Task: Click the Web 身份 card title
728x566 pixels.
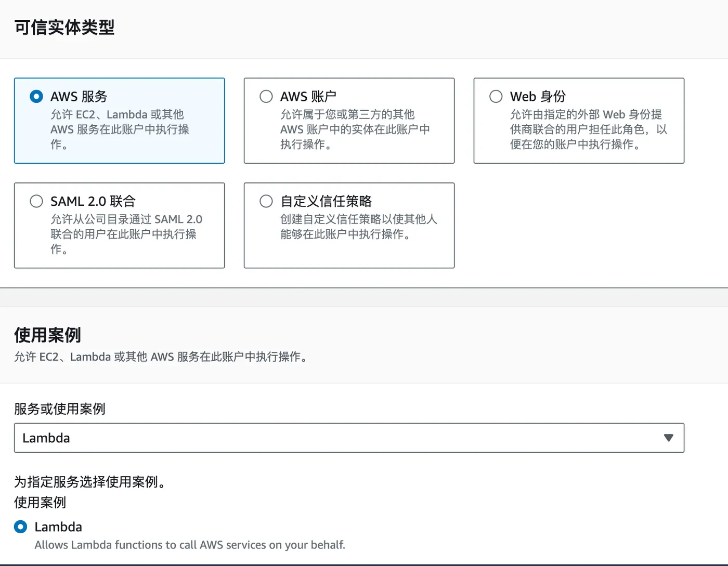Action: (x=537, y=97)
